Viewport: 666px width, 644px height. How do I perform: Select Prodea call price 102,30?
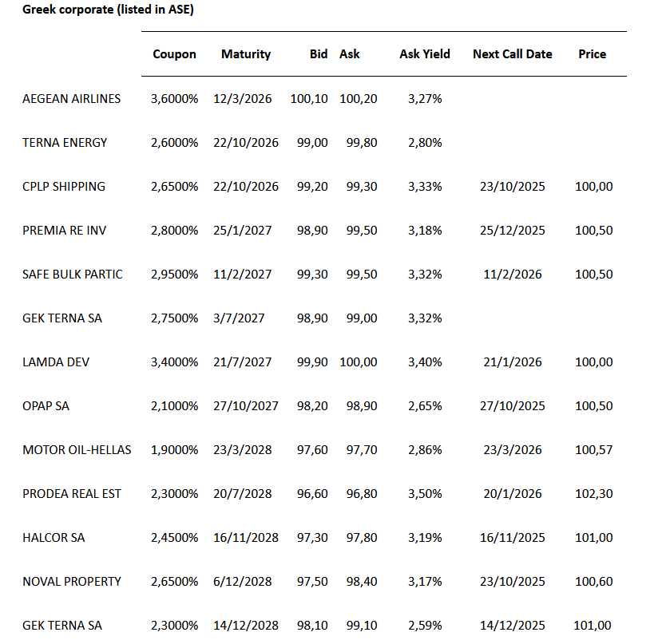(594, 494)
